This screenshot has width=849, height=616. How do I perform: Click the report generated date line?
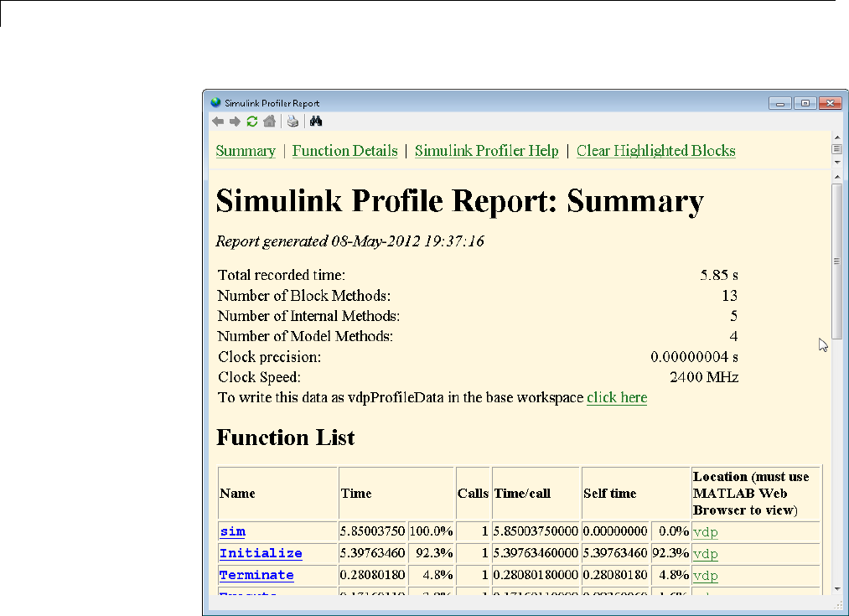(x=349, y=241)
